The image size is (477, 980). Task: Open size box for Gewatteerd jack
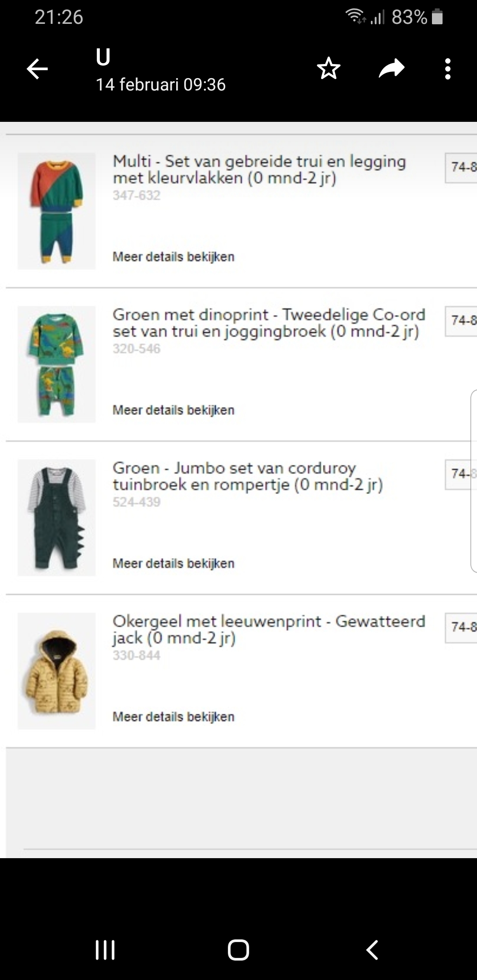coord(461,627)
